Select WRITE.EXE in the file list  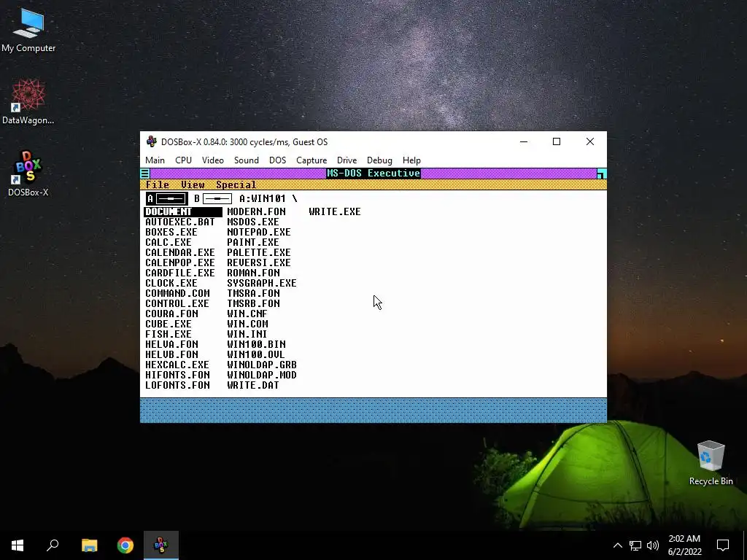coord(334,211)
